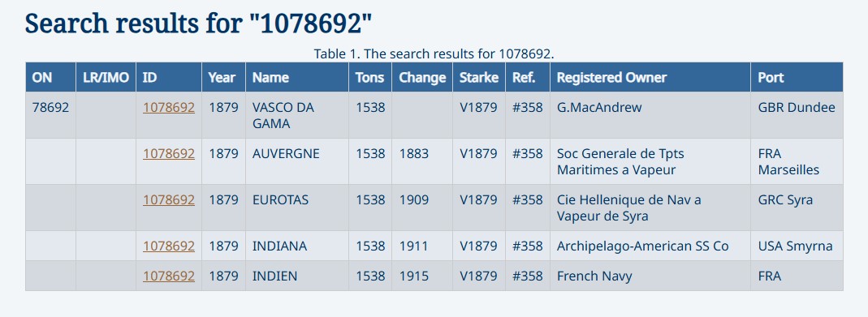Click the LR/IMO column header

106,77
